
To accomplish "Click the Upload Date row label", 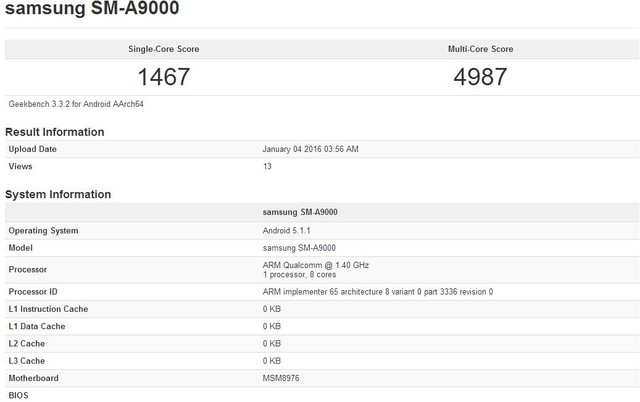I will [x=33, y=149].
